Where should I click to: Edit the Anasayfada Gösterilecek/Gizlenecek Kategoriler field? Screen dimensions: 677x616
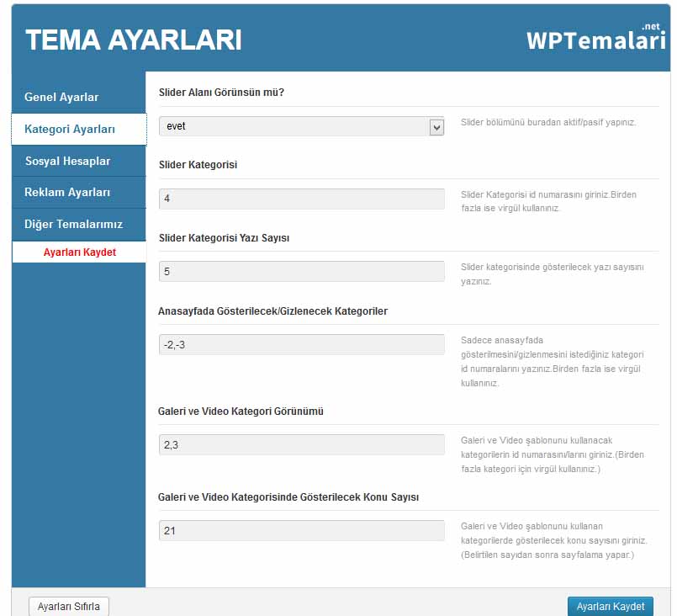(x=301, y=345)
